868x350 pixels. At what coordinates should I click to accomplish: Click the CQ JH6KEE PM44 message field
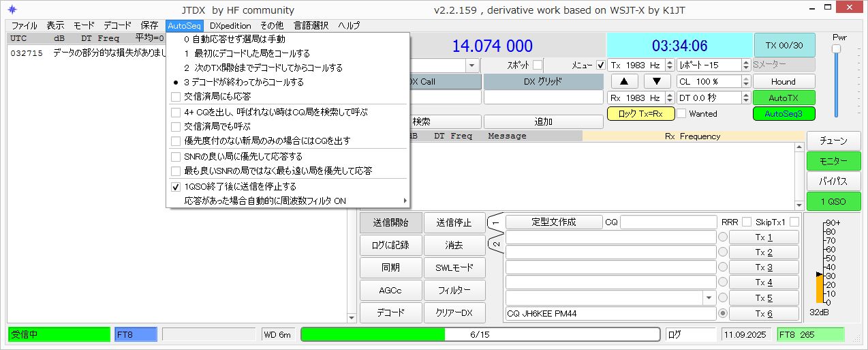610,314
